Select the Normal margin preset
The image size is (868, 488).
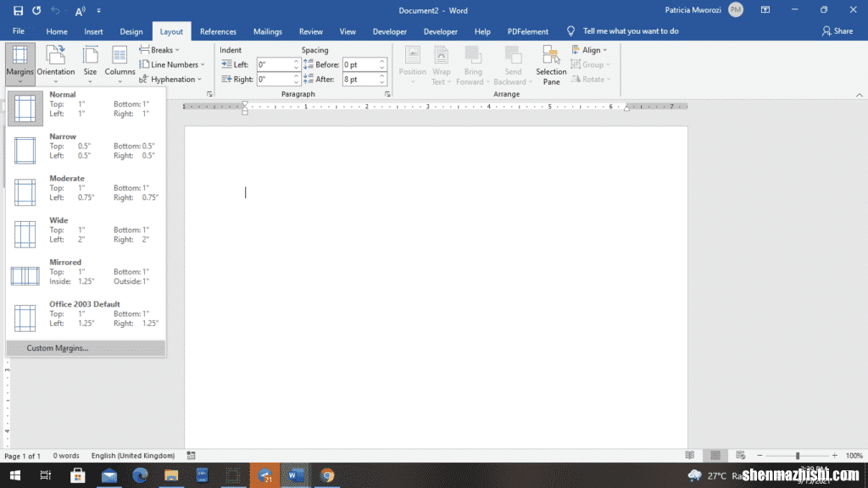pyautogui.click(x=86, y=108)
